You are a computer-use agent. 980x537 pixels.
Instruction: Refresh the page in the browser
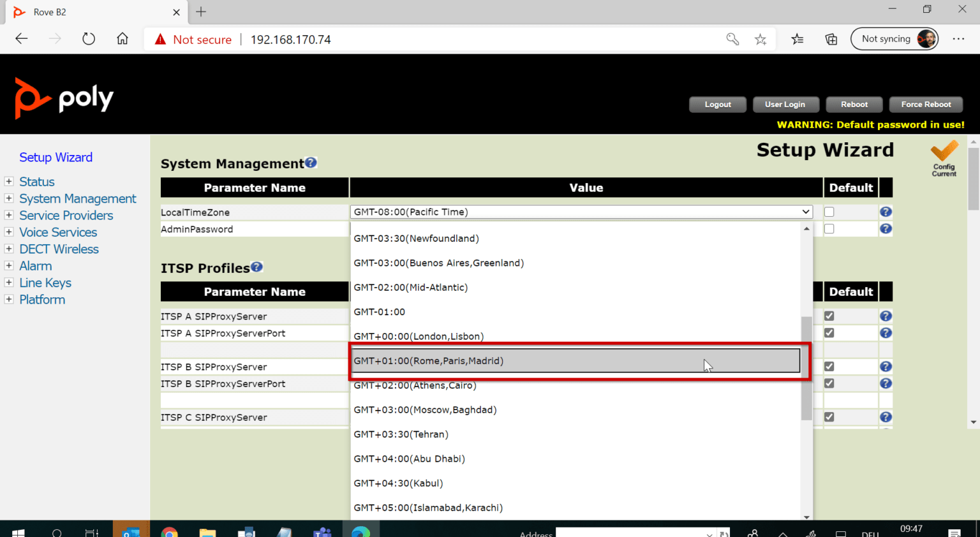[89, 38]
